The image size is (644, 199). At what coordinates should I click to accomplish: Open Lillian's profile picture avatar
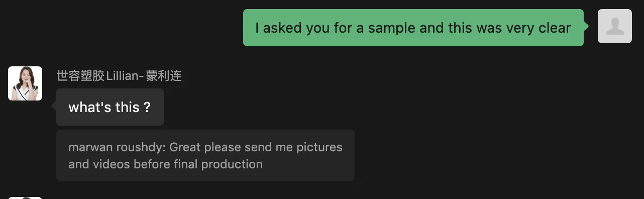click(x=25, y=83)
